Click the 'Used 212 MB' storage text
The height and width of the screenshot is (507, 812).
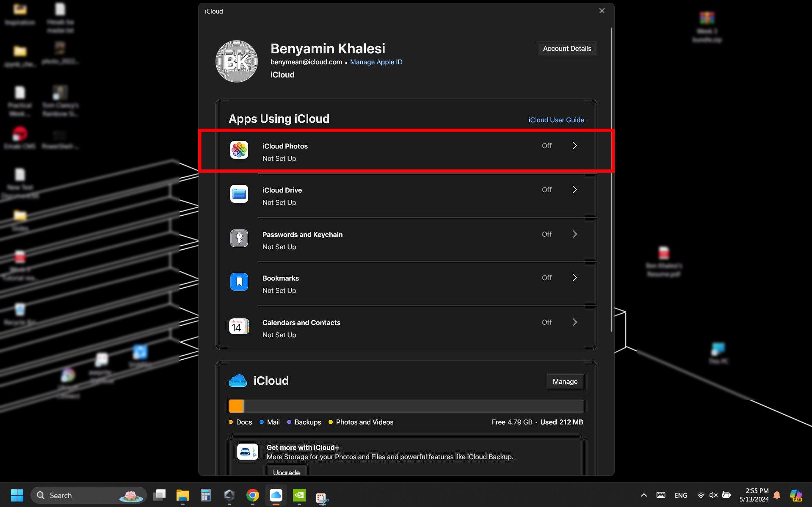click(x=561, y=422)
